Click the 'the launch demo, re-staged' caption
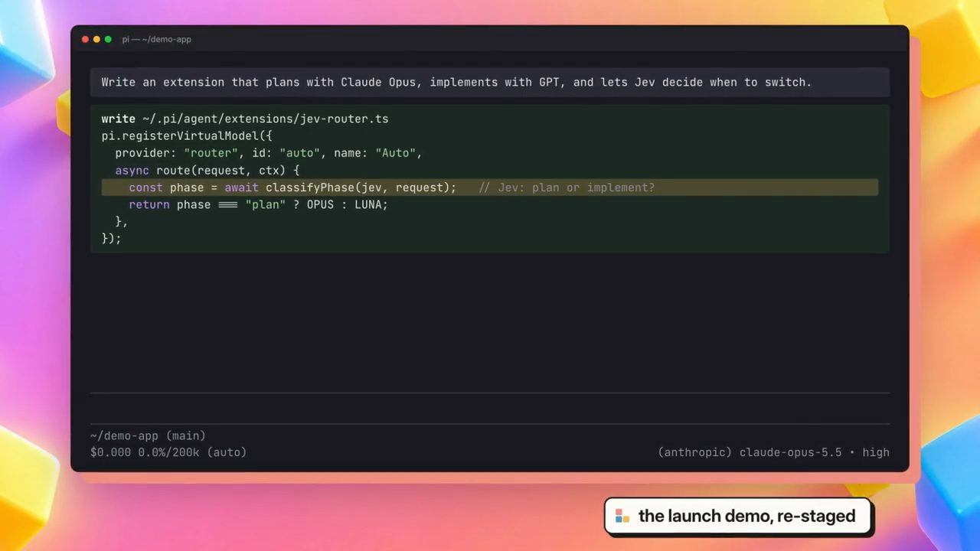Image resolution: width=980 pixels, height=551 pixels. pyautogui.click(x=746, y=517)
